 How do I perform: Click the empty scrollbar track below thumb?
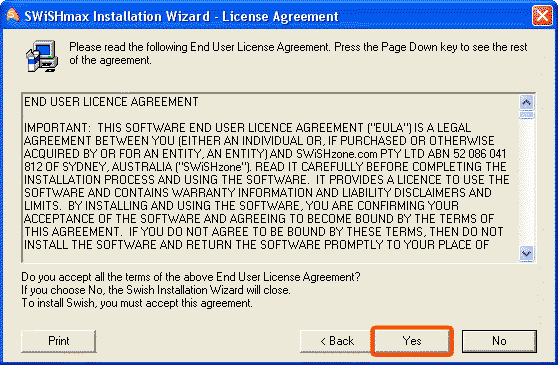[x=526, y=182]
